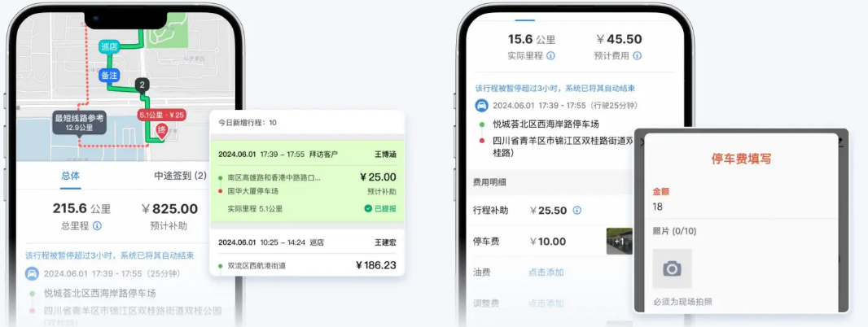Switch to the 总体 tab
Screen dimensions: 868x327
click(x=70, y=176)
